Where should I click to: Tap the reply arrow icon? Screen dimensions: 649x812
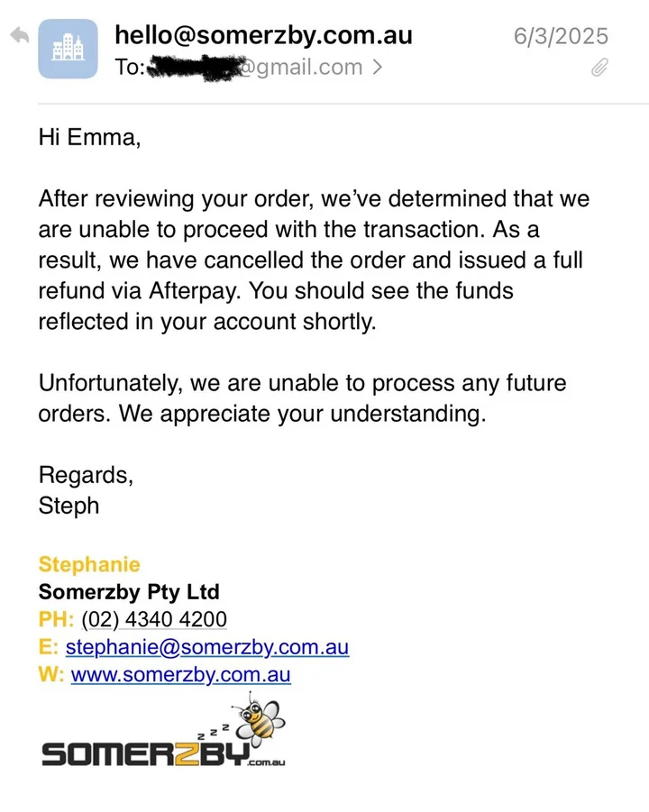(x=18, y=36)
